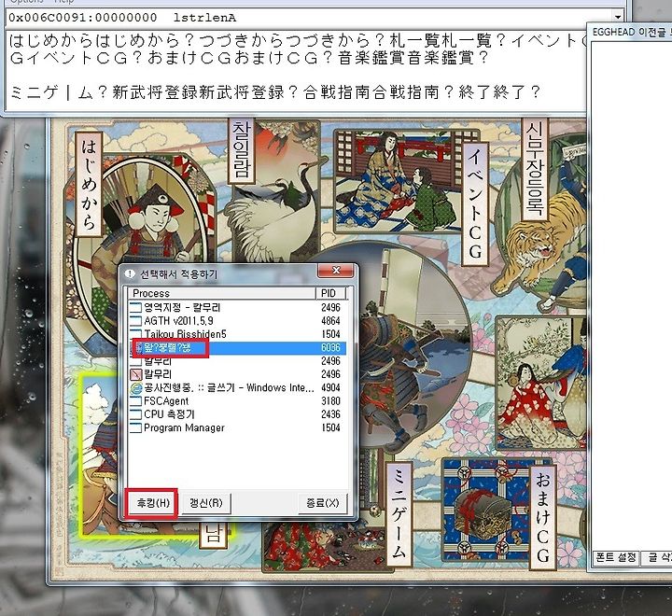Click the two seated figures room artwork
This screenshot has height=616, width=672.
click(397, 180)
